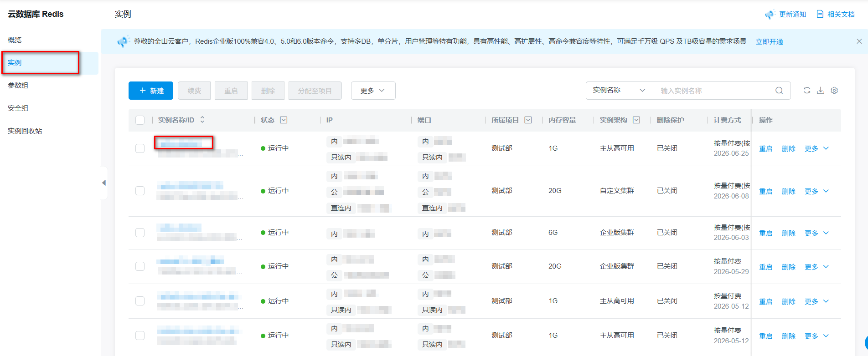868x356 pixels.
Task: Collapse the left sidebar arrow
Action: (104, 183)
